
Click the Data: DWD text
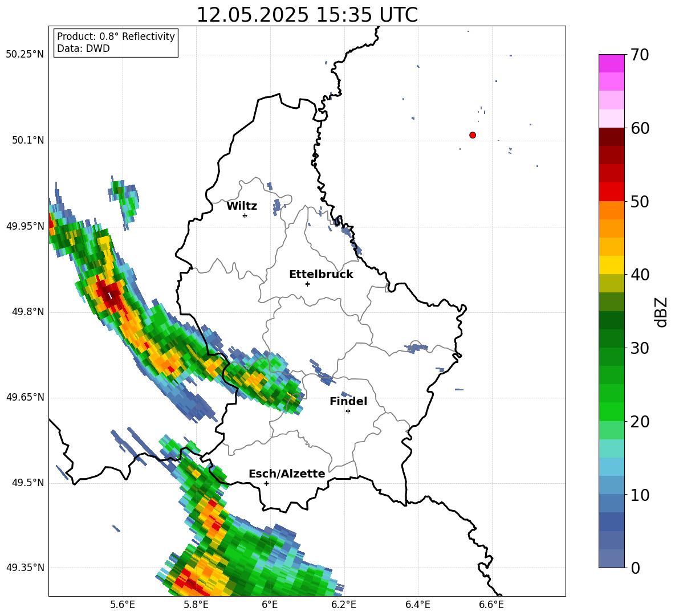pyautogui.click(x=83, y=48)
